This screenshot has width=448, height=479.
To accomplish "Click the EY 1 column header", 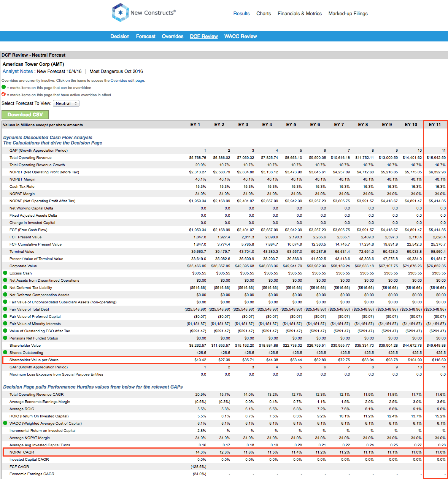I will [195, 125].
